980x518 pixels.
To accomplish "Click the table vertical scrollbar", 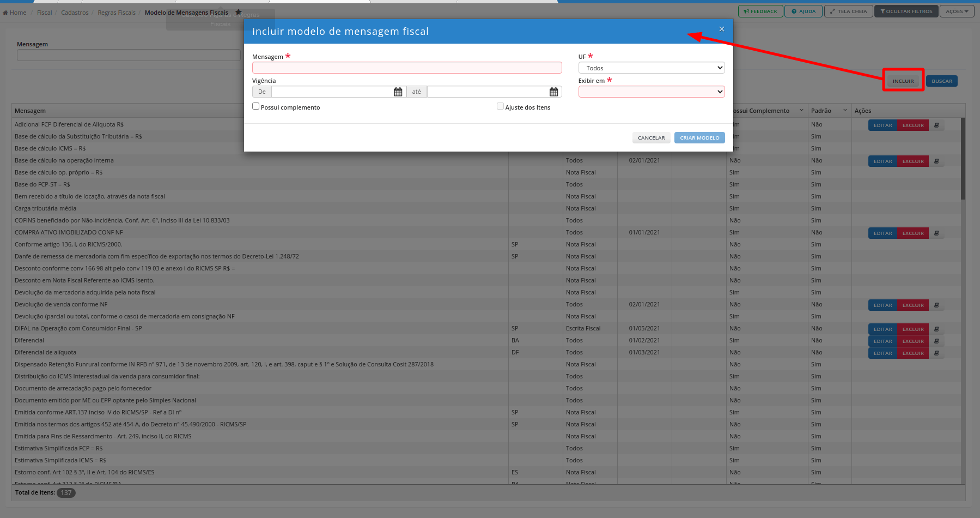I will 963,158.
